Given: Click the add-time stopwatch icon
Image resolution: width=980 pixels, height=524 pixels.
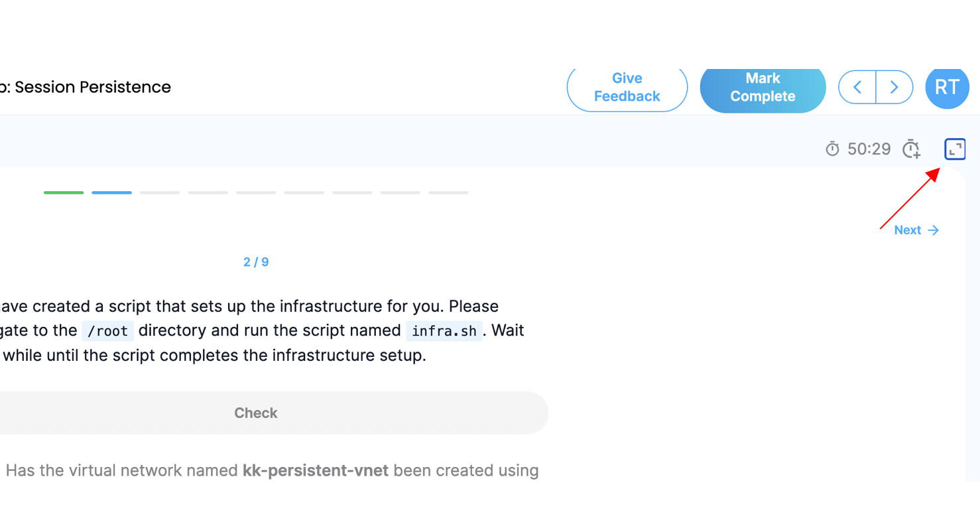Looking at the screenshot, I should (912, 149).
